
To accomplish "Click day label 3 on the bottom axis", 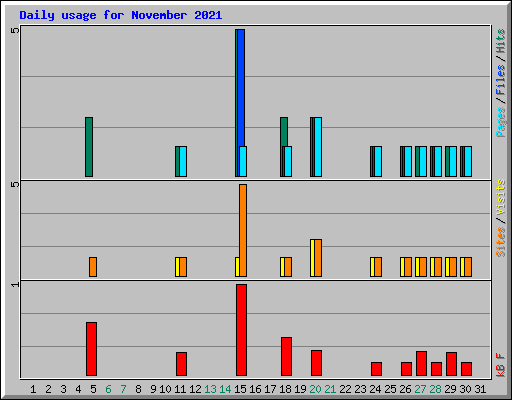I will (63, 389).
